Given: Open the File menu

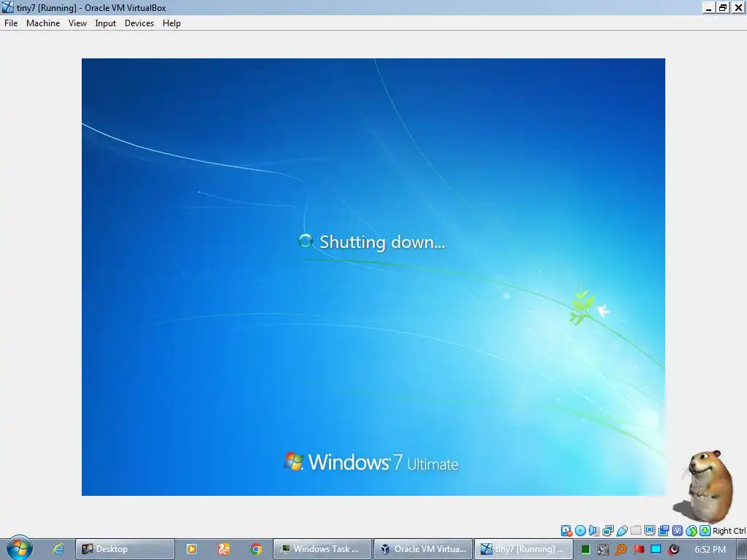Looking at the screenshot, I should point(11,23).
